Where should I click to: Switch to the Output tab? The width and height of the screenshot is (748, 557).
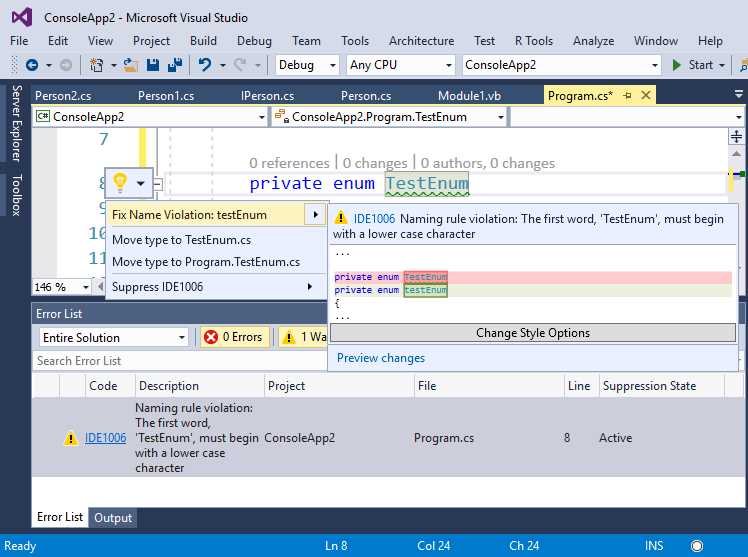[x=113, y=518]
